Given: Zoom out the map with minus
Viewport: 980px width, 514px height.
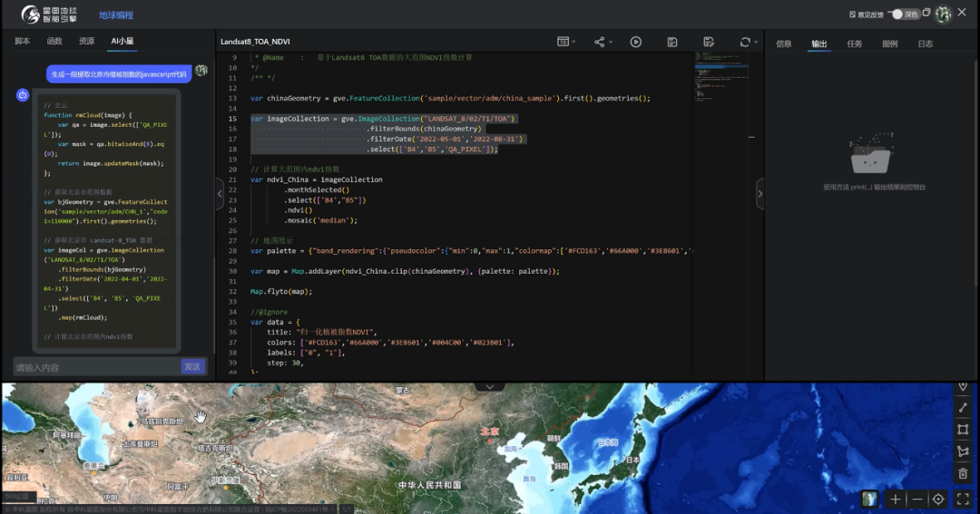Looking at the screenshot, I should point(916,499).
